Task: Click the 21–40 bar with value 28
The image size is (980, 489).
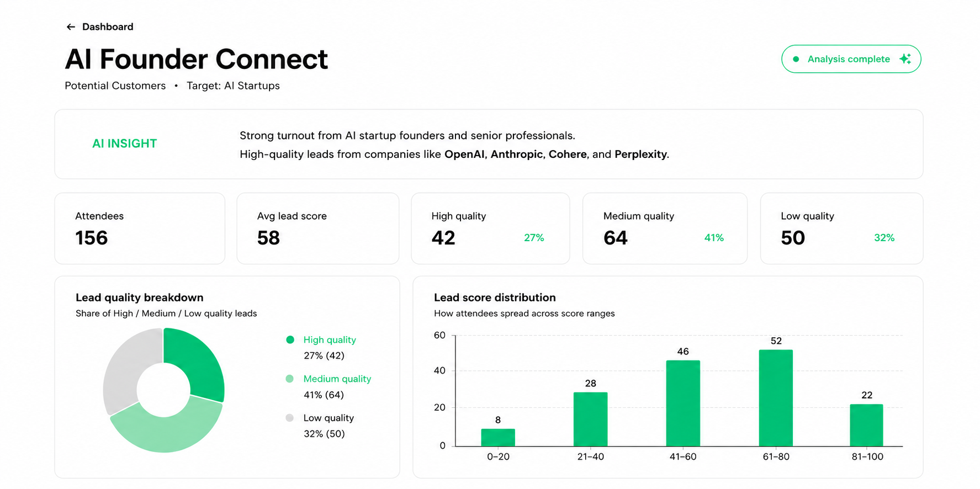Action: (591, 419)
